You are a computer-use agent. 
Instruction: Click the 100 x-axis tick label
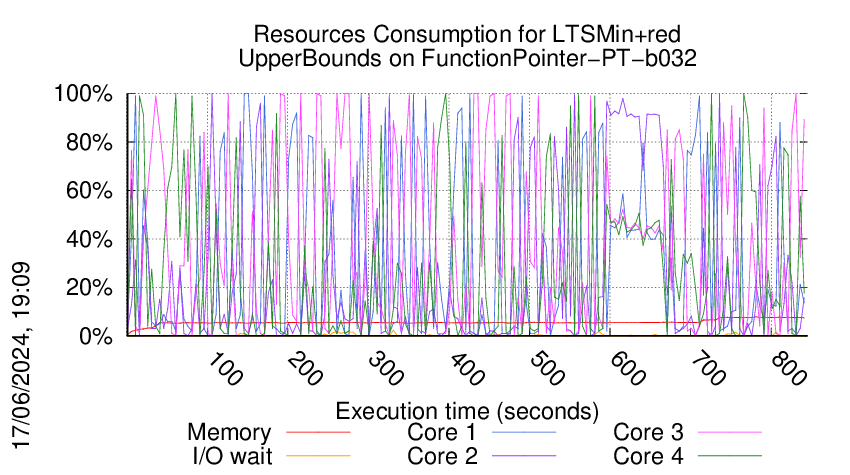(225, 369)
